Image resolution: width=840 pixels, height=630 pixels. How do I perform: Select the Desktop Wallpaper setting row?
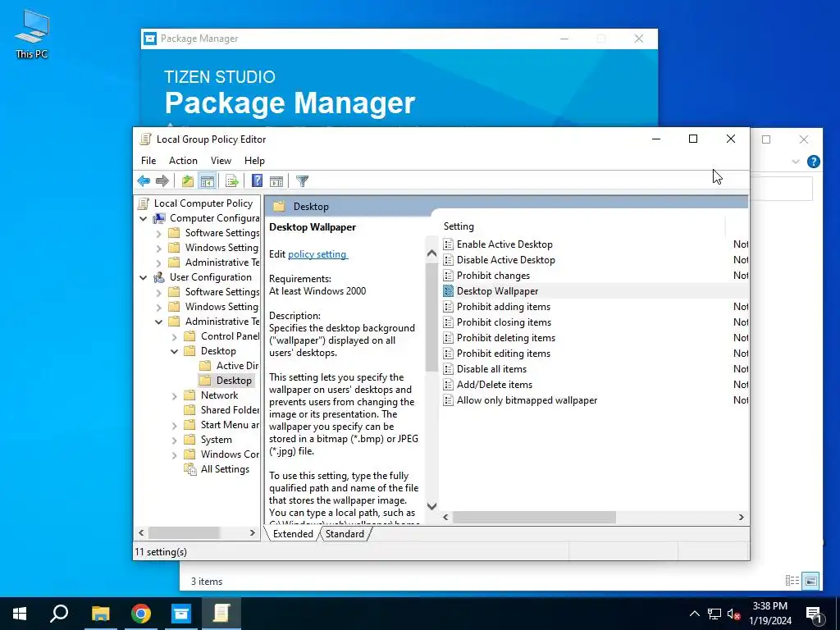[596, 291]
